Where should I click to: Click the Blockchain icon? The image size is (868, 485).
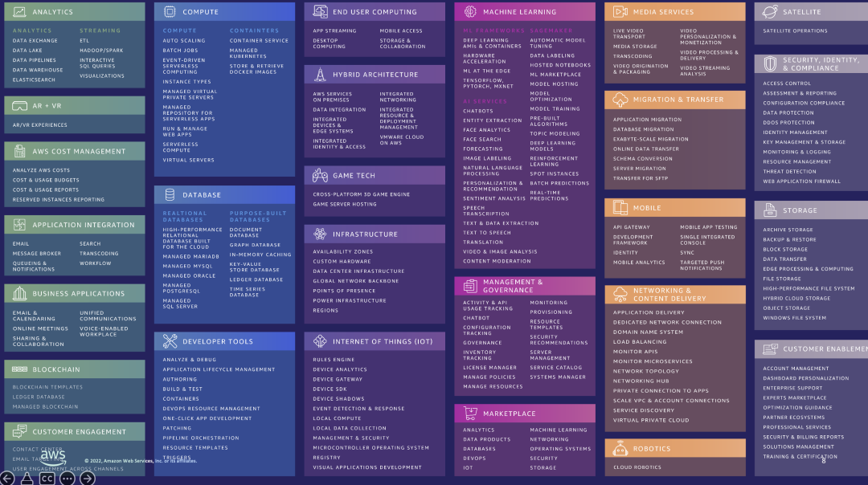coord(19,369)
